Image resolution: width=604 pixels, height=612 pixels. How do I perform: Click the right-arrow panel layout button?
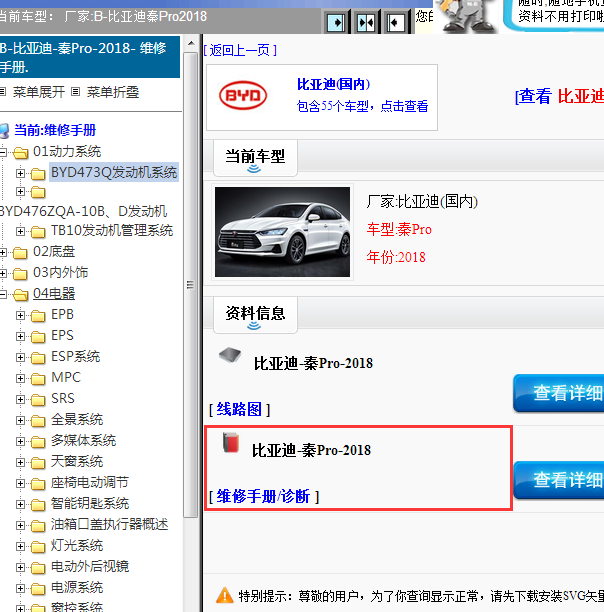click(336, 22)
